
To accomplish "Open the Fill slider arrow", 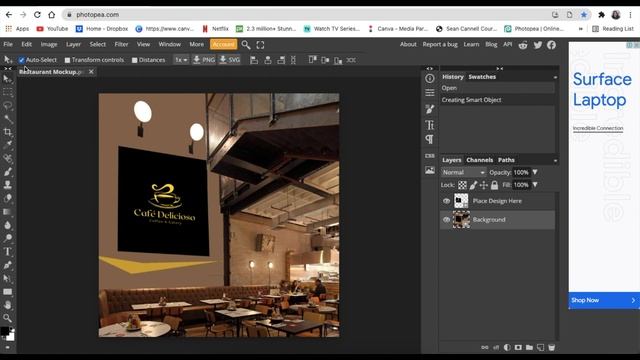I will [x=535, y=185].
